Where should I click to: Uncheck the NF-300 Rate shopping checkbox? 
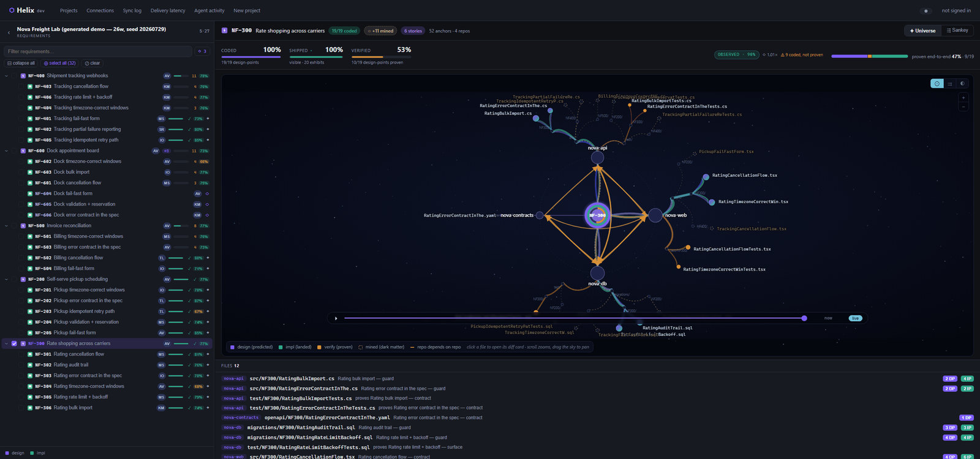pyautogui.click(x=14, y=343)
